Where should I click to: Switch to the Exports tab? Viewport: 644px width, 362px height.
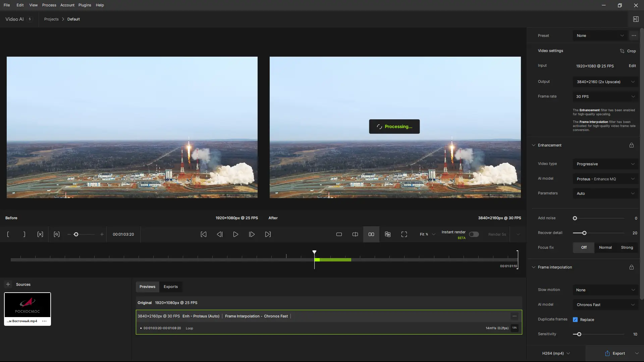coord(170,287)
